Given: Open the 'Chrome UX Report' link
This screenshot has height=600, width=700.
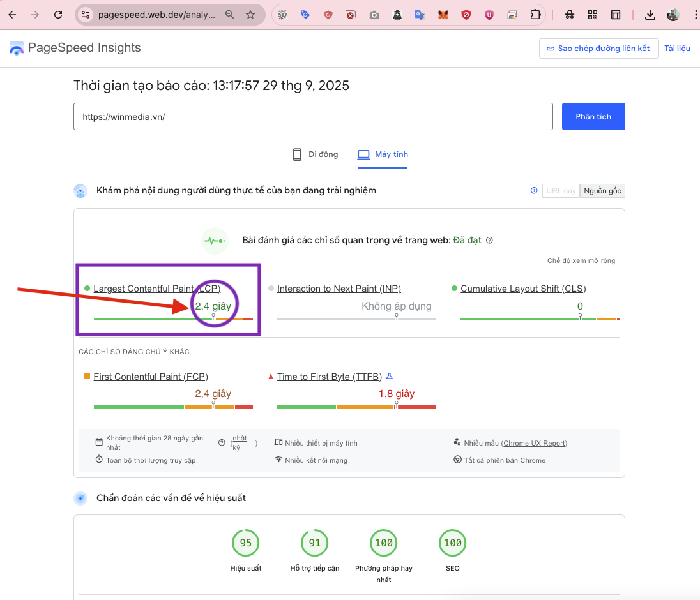Looking at the screenshot, I should (x=534, y=443).
